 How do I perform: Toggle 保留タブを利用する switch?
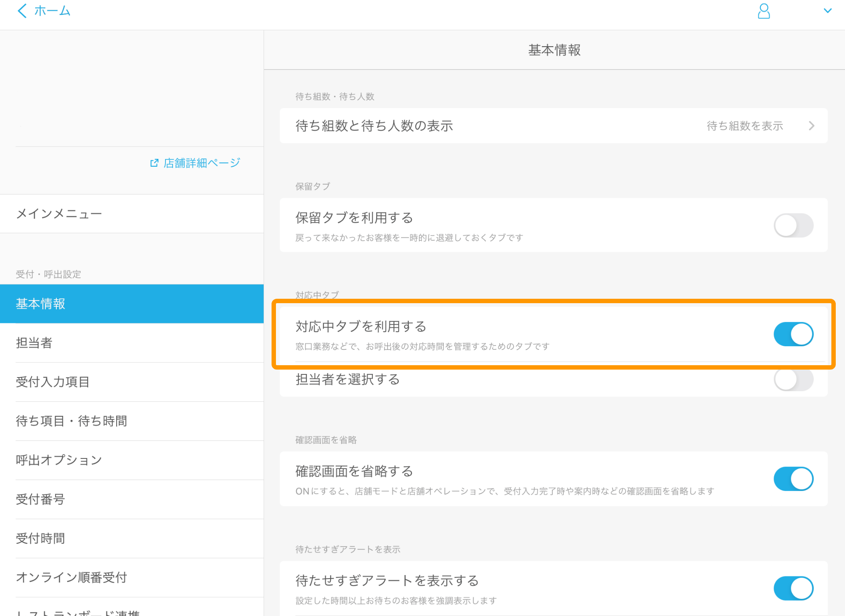click(x=793, y=225)
